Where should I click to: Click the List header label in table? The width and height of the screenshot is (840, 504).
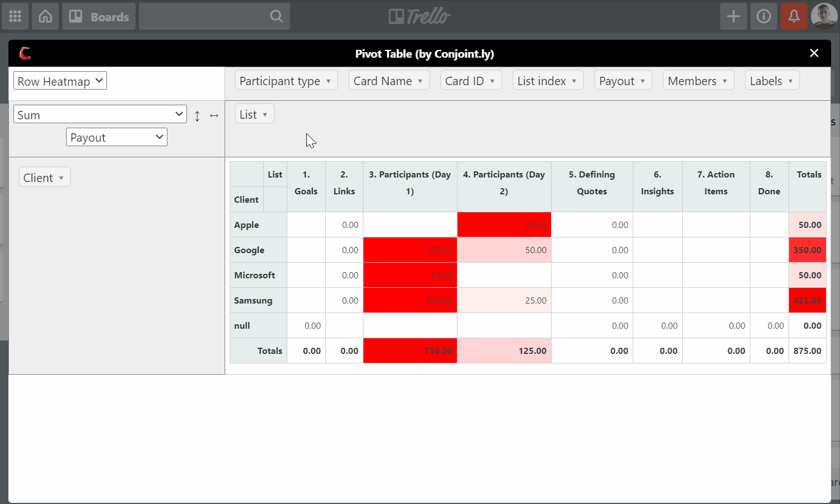click(x=275, y=174)
